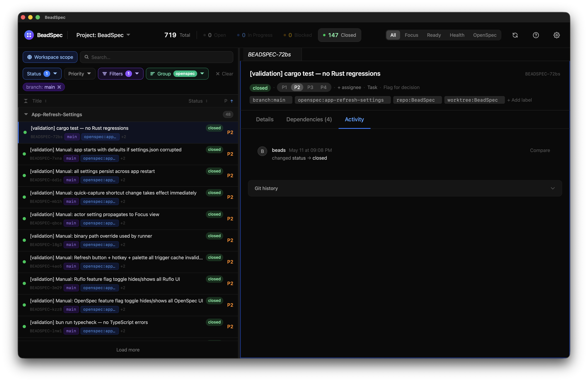Click the Workspace scope button

(x=50, y=57)
